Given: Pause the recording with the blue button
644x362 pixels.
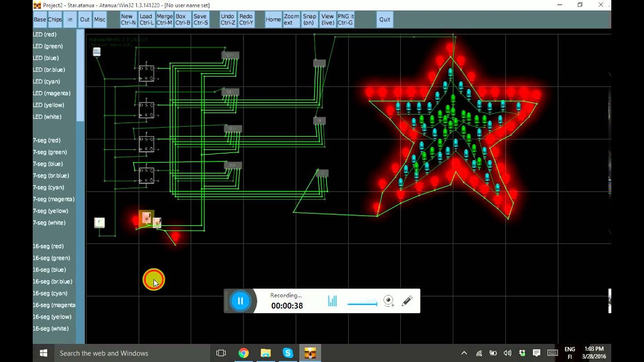Looking at the screenshot, I should [240, 301].
